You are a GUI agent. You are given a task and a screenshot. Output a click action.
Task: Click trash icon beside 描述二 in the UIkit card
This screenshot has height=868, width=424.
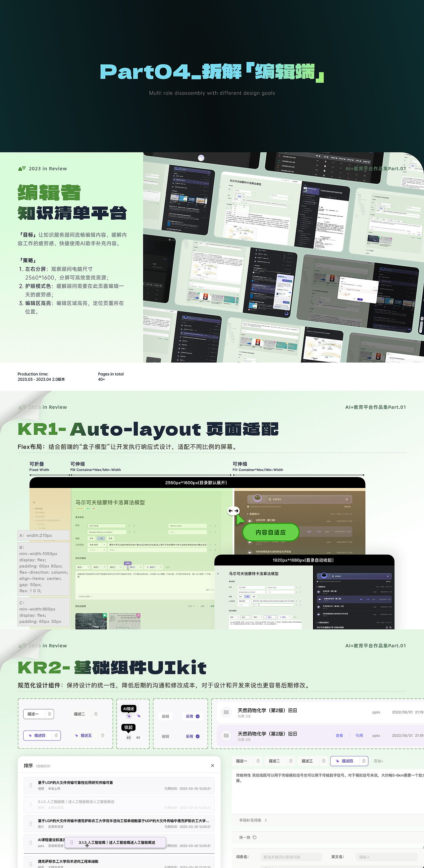[x=96, y=714]
